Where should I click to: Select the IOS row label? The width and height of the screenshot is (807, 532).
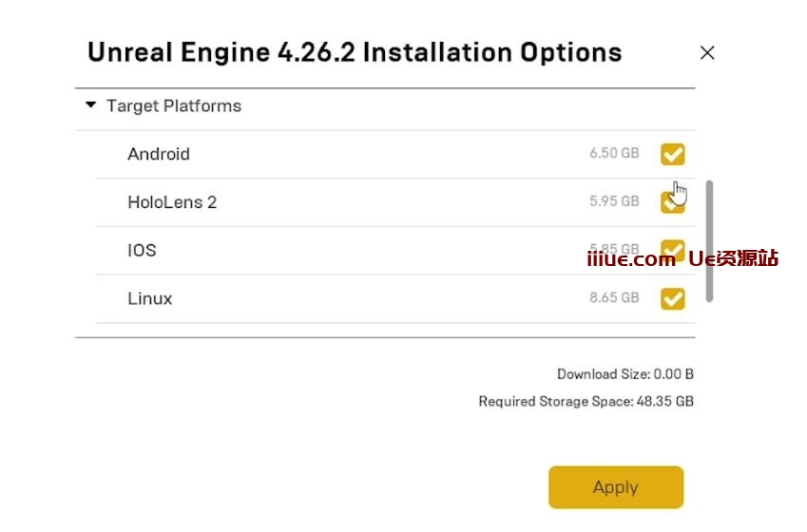pyautogui.click(x=142, y=251)
